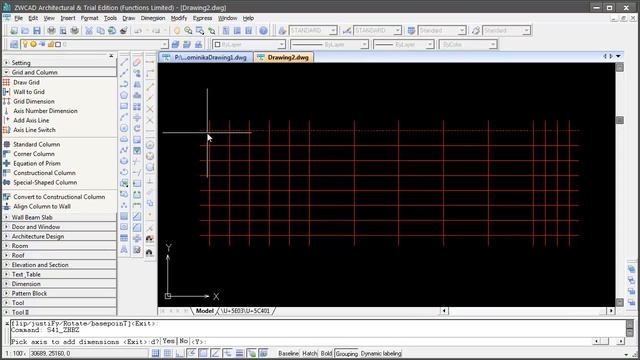Click the command line input field
Viewport: 640px width, 360px height.
click(302, 341)
